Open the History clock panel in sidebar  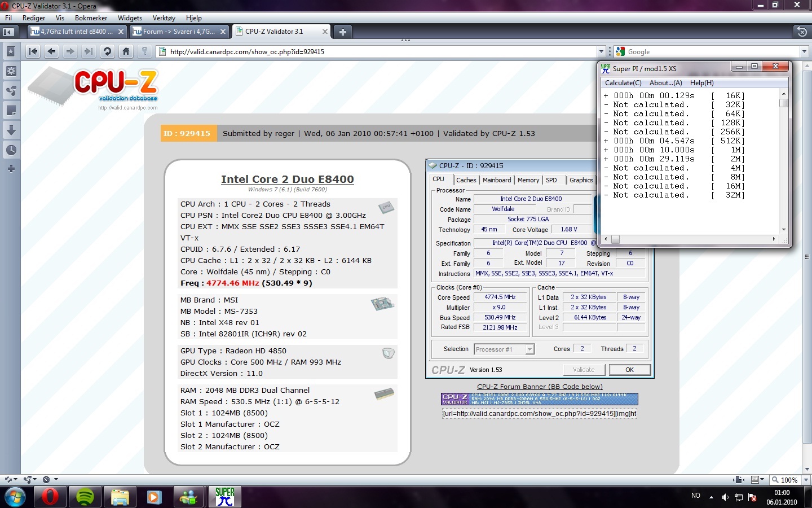11,150
